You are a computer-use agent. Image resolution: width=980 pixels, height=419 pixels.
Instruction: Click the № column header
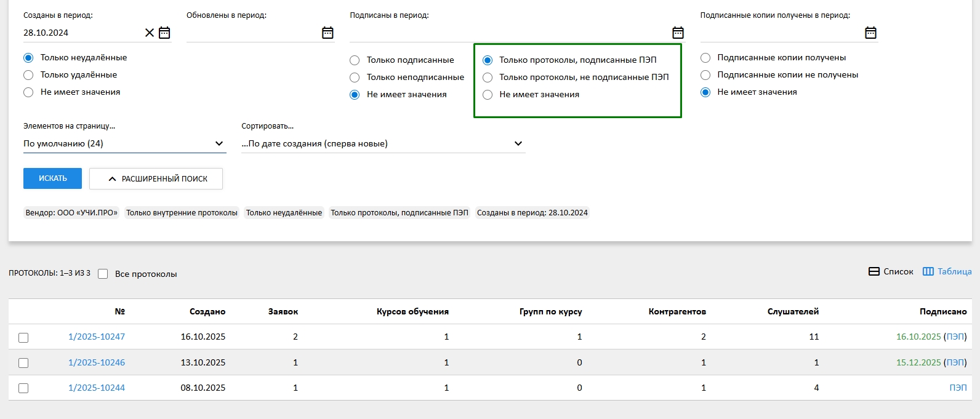point(119,311)
